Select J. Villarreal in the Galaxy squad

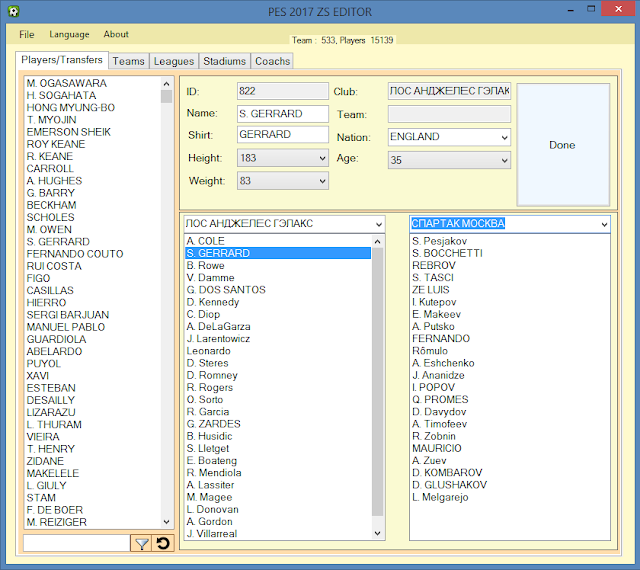pyautogui.click(x=212, y=534)
